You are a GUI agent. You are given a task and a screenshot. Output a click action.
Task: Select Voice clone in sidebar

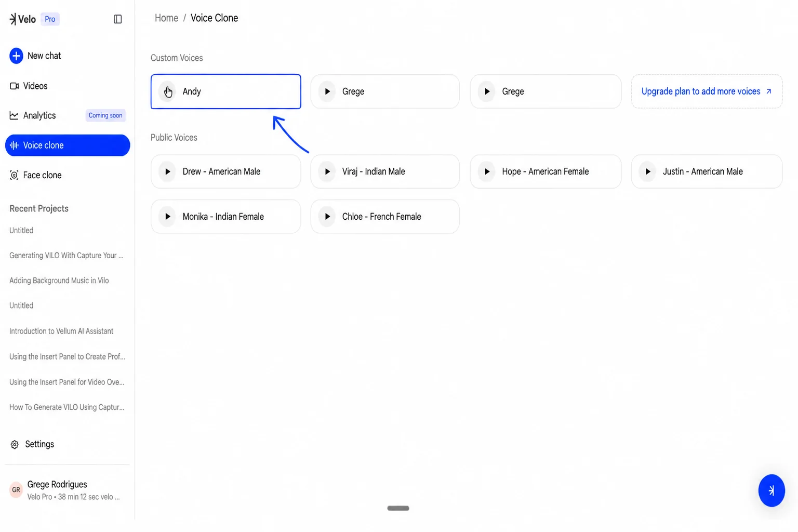click(68, 145)
